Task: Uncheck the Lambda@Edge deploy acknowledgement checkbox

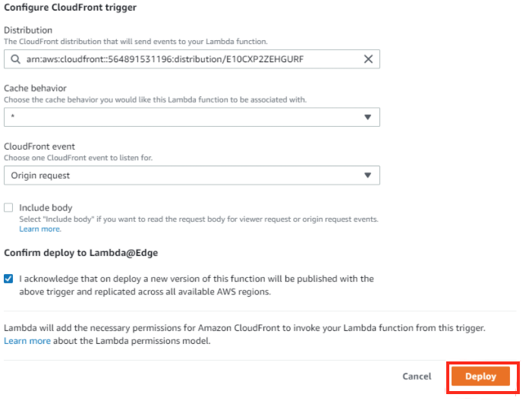Action: click(8, 279)
